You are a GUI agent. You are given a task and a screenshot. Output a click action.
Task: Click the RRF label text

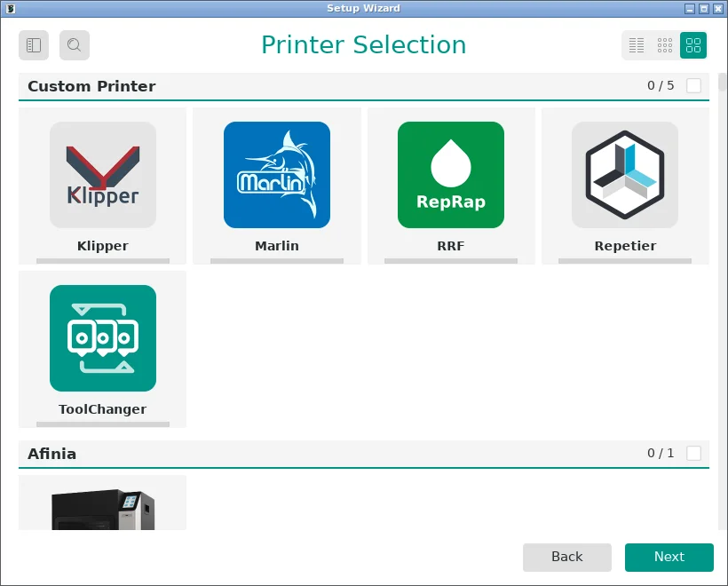tap(451, 246)
